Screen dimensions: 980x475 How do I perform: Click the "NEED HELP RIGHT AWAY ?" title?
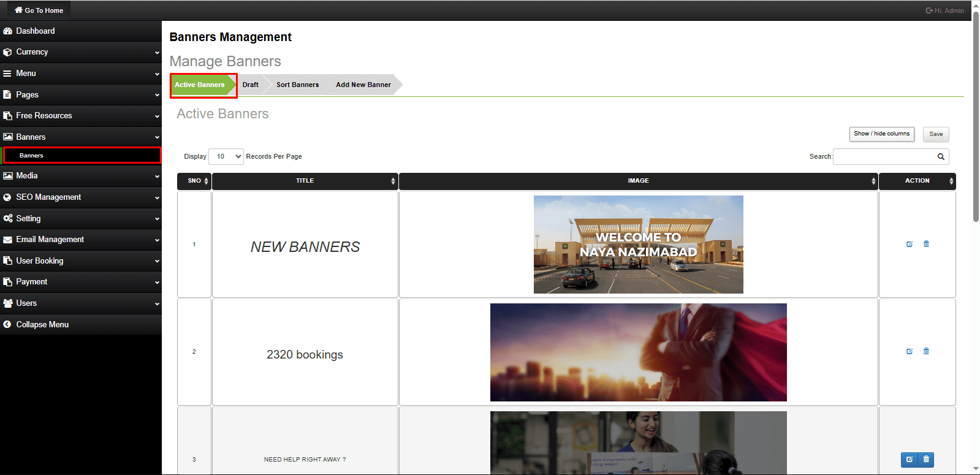[x=305, y=460]
